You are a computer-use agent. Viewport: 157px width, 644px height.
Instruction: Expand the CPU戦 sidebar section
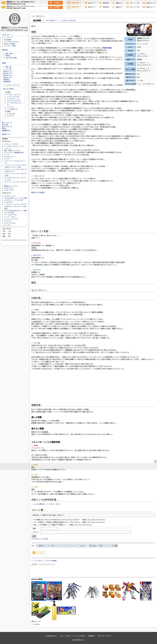(x=5, y=125)
